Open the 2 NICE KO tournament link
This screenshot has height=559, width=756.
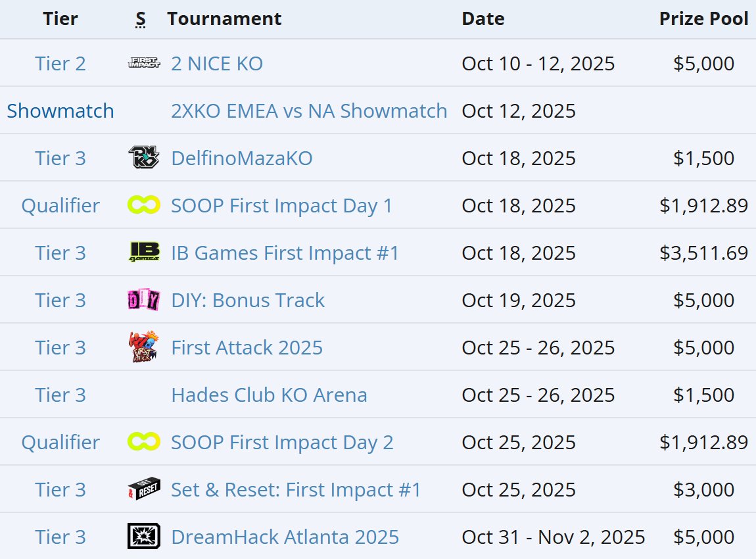coord(217,64)
